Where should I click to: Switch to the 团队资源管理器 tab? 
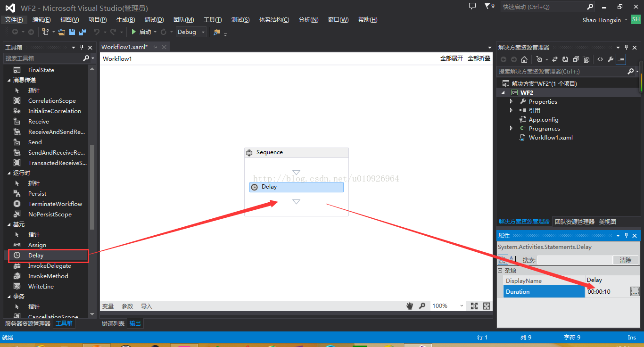[575, 222]
